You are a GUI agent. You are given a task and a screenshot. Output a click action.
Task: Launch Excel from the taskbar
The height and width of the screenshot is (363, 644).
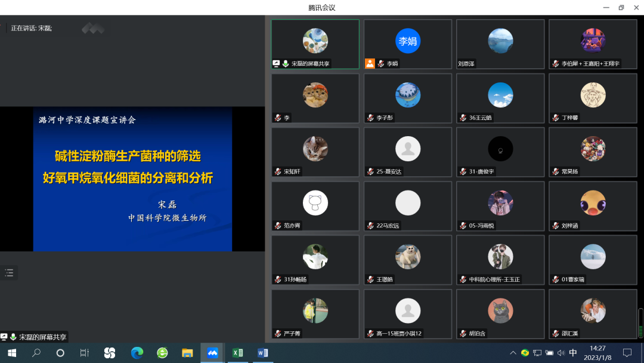coord(237,353)
